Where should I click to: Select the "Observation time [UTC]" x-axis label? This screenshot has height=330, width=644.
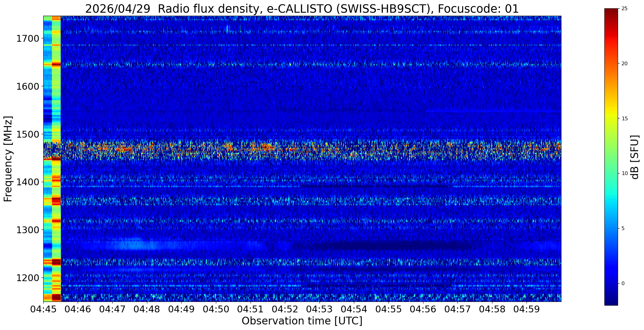[x=302, y=321]
